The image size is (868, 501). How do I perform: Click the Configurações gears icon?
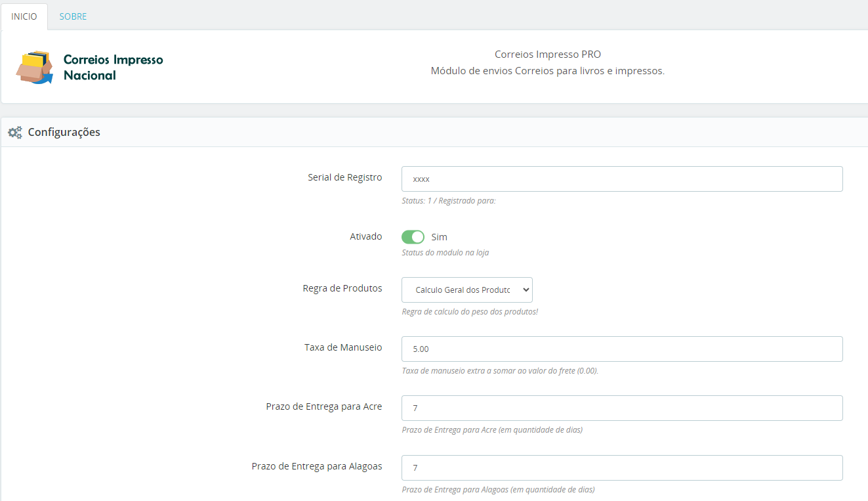(x=15, y=133)
